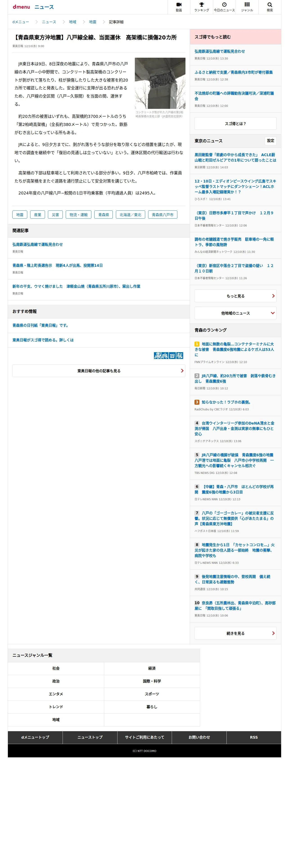Open 調布の老舗銭湯 article
Image resolution: width=289 pixels, height=868 pixels.
[234, 242]
